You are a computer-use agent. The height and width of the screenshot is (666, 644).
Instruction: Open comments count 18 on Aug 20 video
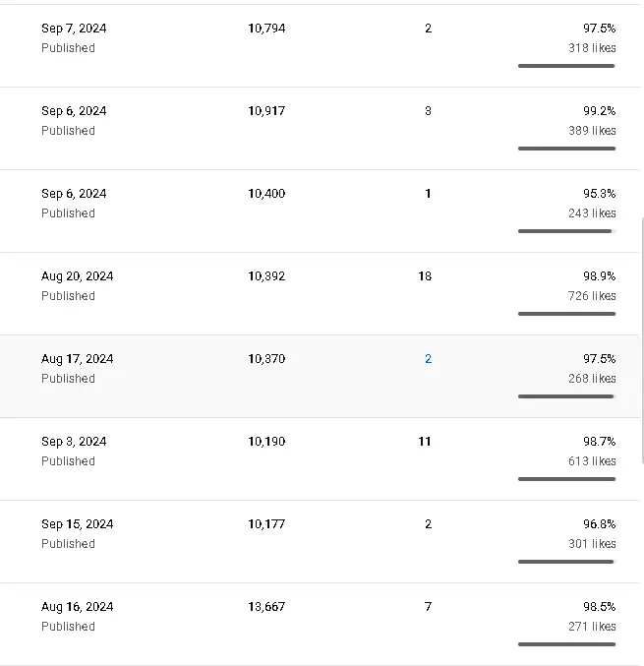pos(425,276)
